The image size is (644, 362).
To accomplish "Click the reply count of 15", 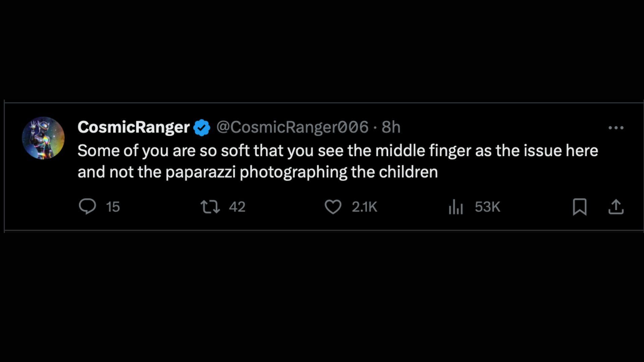I will click(113, 207).
